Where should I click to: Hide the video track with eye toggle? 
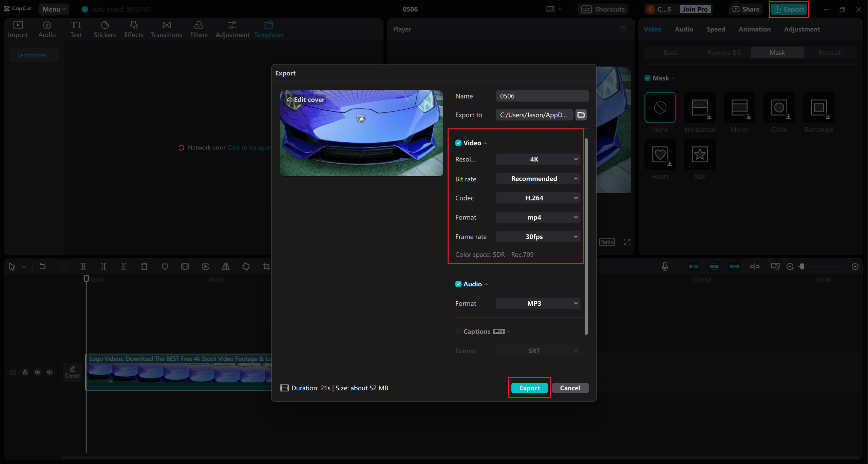(37, 372)
